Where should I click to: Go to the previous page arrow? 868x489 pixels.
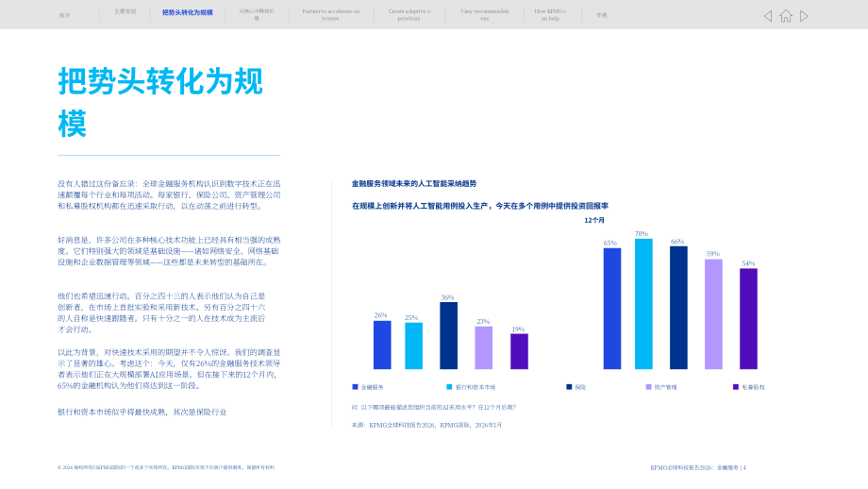[768, 16]
